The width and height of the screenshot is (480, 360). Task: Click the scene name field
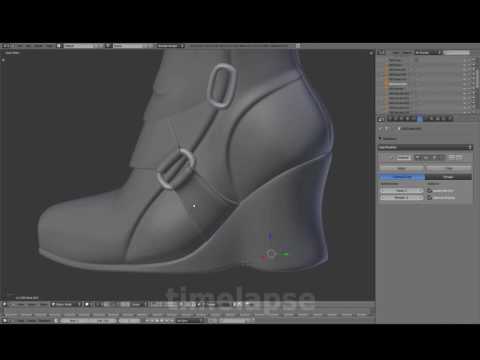point(128,46)
